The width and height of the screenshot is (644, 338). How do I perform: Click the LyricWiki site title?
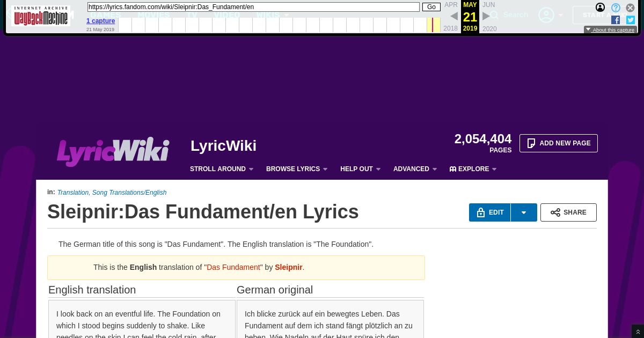[x=223, y=146]
